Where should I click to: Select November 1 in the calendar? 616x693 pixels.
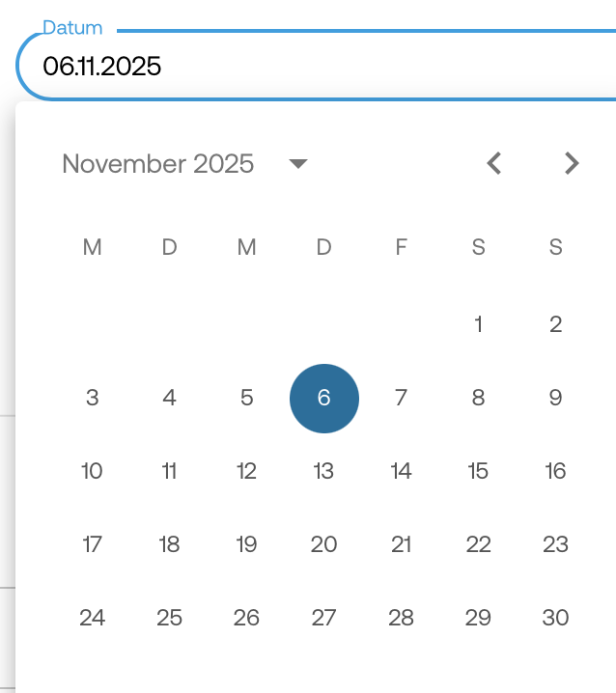click(x=479, y=324)
